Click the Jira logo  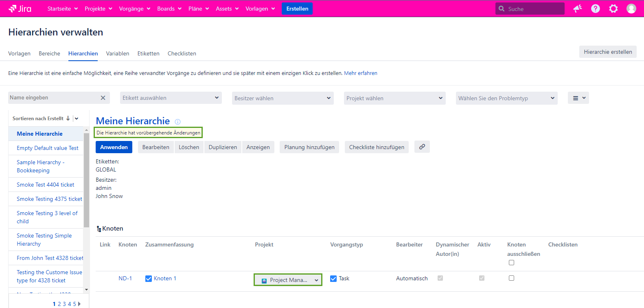point(20,9)
